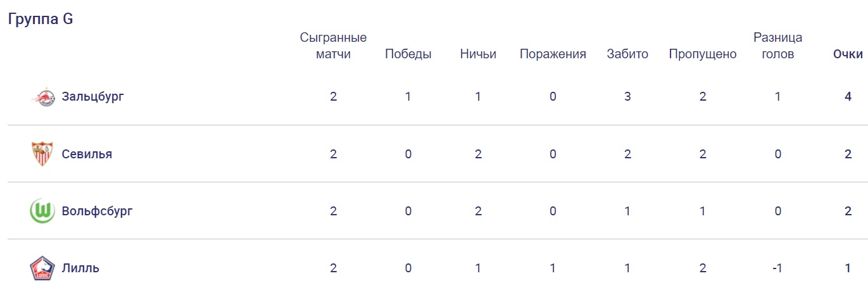Sort by Забито column header

pos(627,54)
